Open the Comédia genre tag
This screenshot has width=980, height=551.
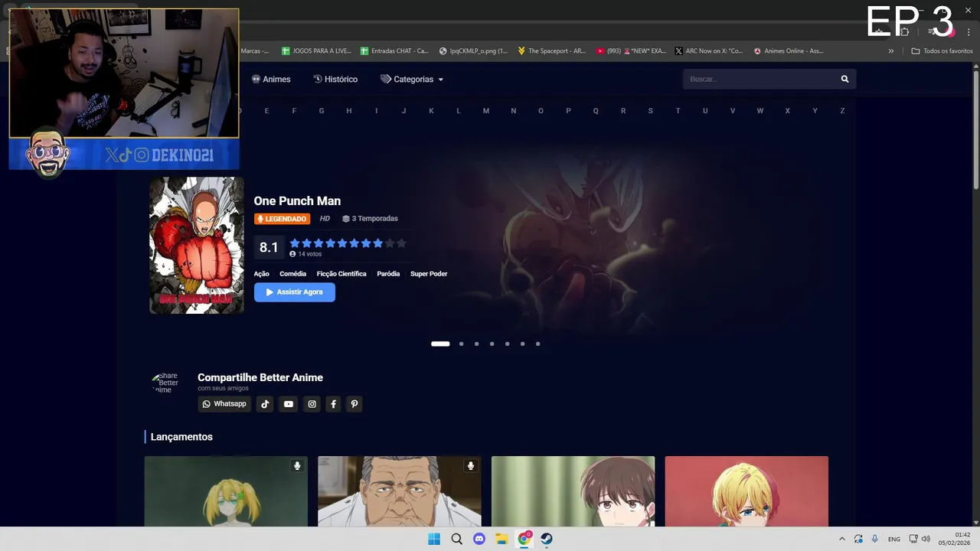292,274
